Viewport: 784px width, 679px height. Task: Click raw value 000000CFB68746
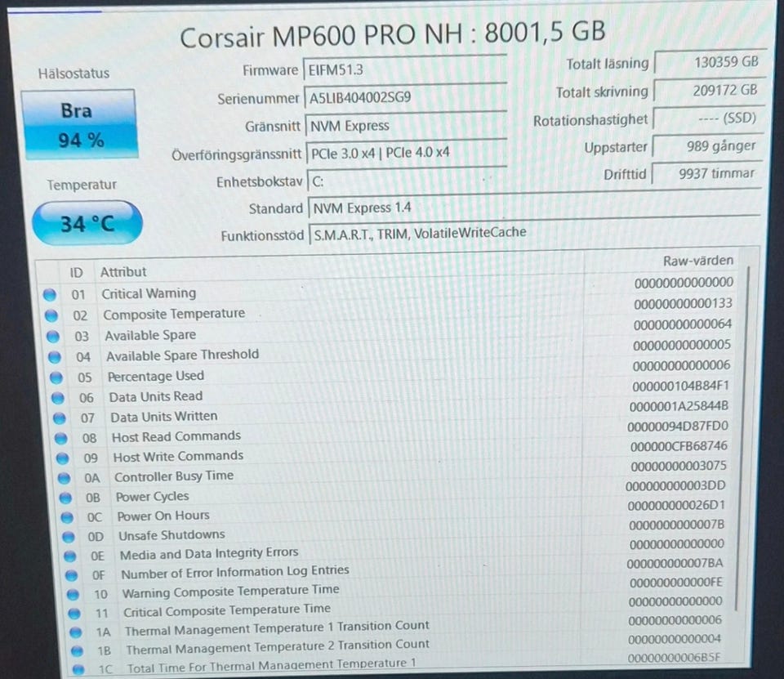point(679,446)
